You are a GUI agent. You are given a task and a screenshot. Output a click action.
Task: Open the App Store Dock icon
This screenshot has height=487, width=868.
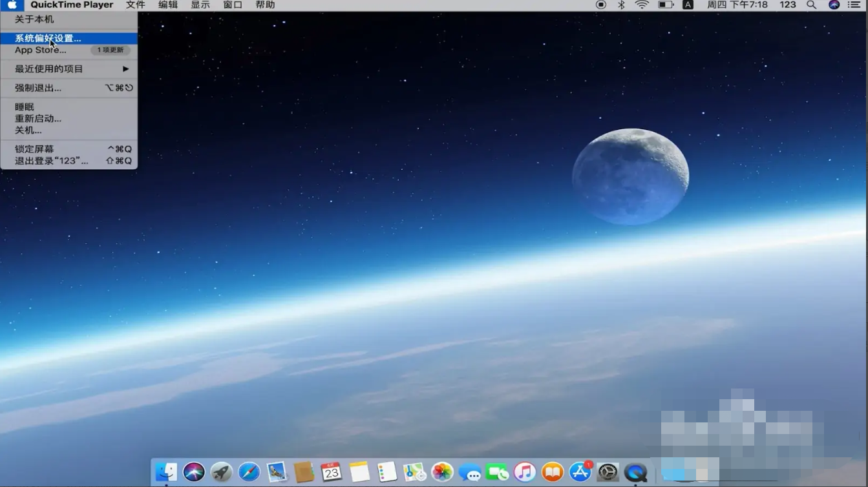coord(580,472)
